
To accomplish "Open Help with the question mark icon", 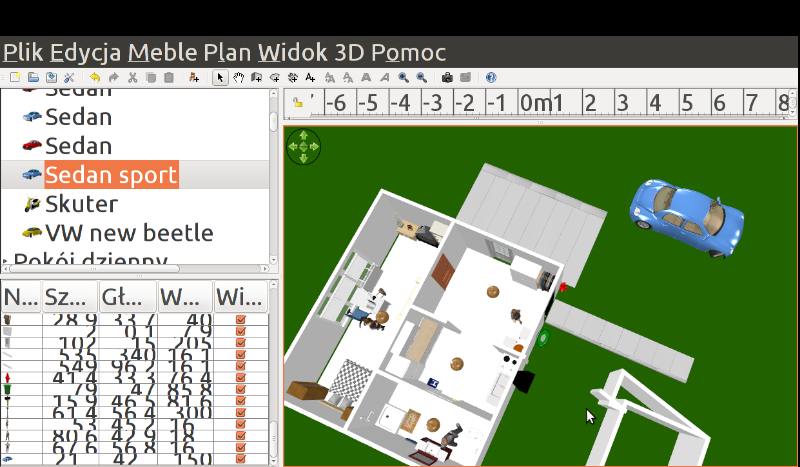I will coord(490,77).
